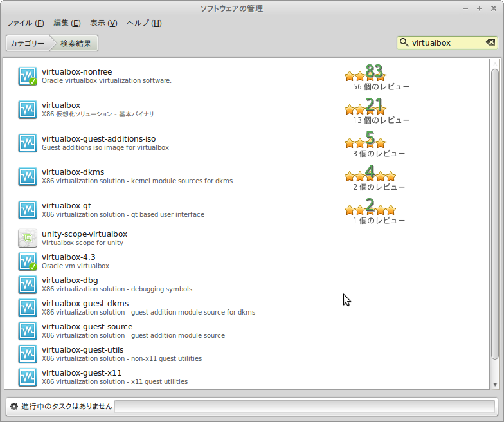Viewport: 504px width, 422px height.
Task: Open the 編集 (E) menu
Action: tap(67, 23)
